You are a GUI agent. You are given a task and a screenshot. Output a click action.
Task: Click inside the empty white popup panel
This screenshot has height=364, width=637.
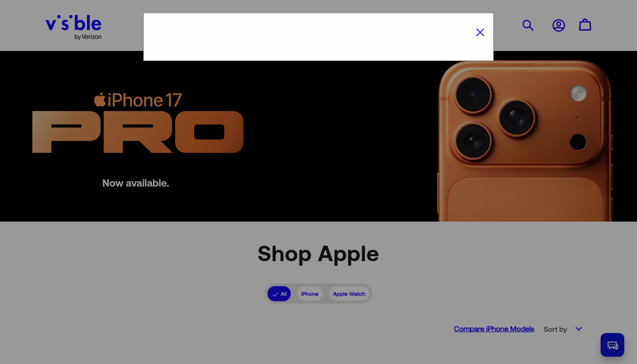309,37
